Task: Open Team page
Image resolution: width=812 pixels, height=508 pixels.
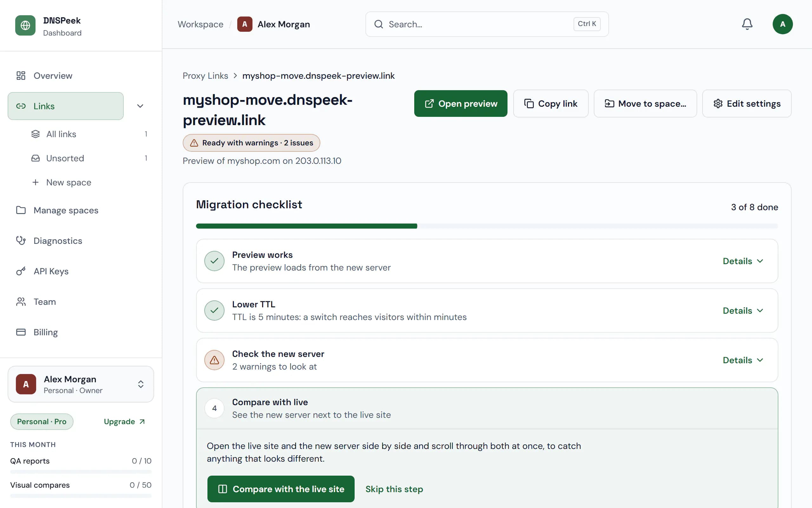Action: pos(81,302)
